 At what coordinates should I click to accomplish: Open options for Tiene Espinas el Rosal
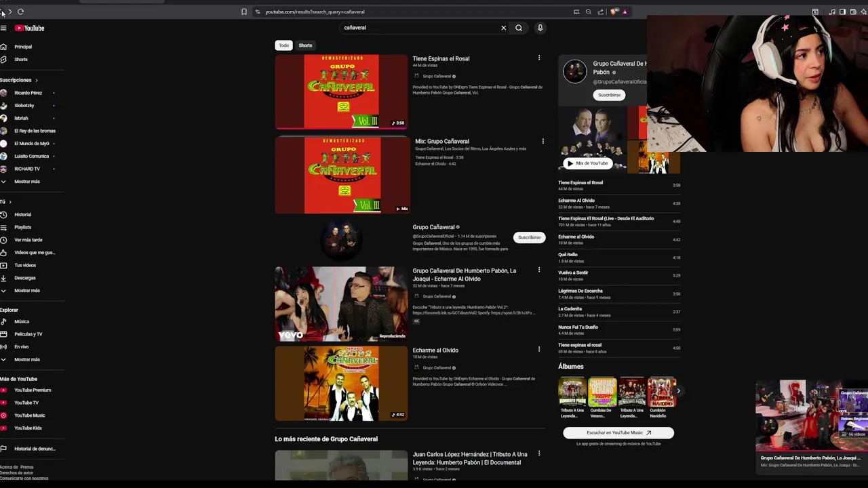[539, 58]
